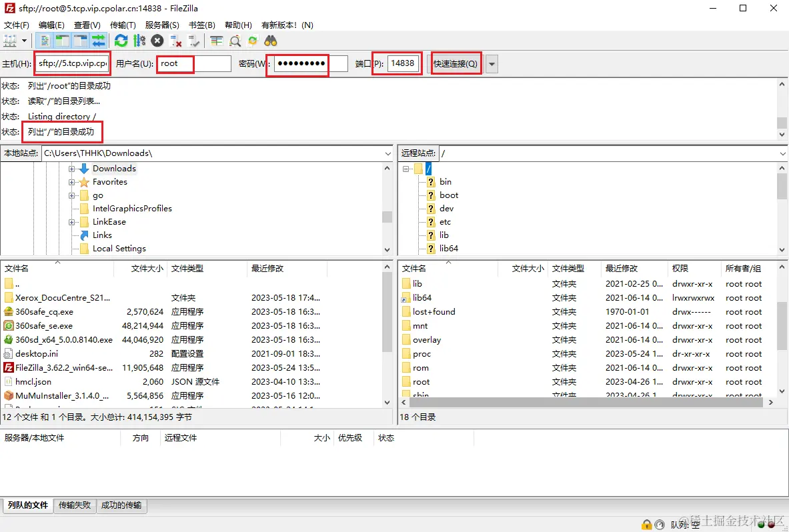Search for files recursively with binoculars icon
The height and width of the screenshot is (532, 789).
point(271,41)
